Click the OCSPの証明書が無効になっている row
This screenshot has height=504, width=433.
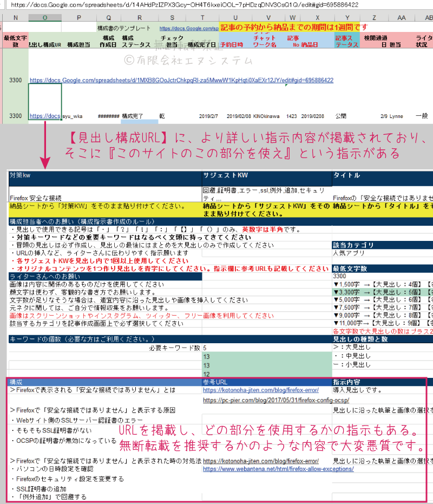click(64, 440)
